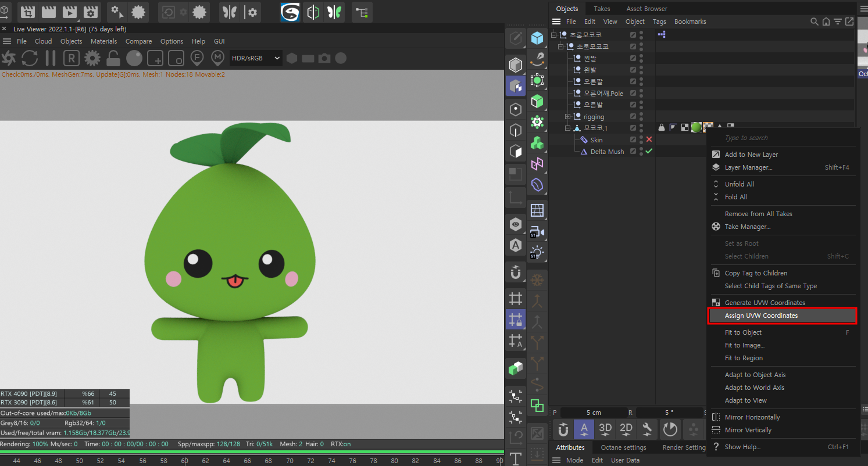Toggle viewport solo eye hexagon icon
Screen dimensions: 868x466
[x=516, y=224]
